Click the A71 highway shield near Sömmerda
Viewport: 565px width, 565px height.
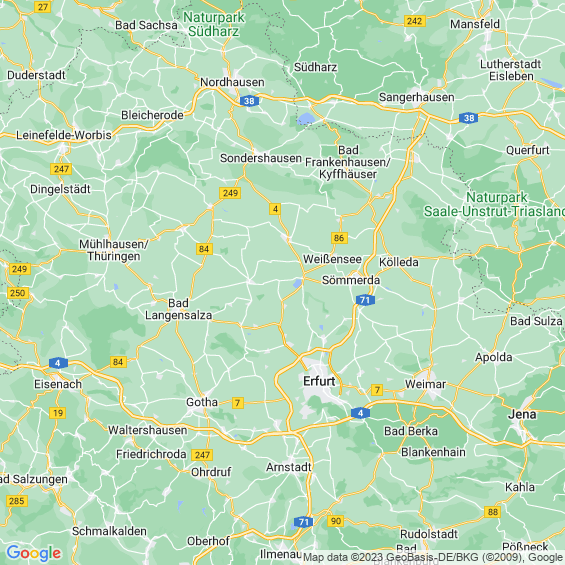click(365, 300)
